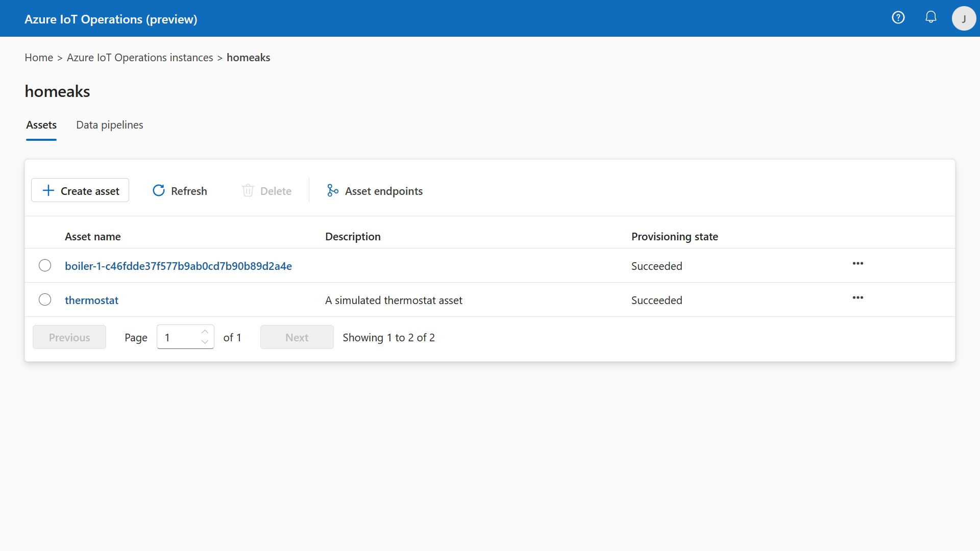Viewport: 980px width, 551px height.
Task: Click the Description column header
Action: pyautogui.click(x=353, y=236)
